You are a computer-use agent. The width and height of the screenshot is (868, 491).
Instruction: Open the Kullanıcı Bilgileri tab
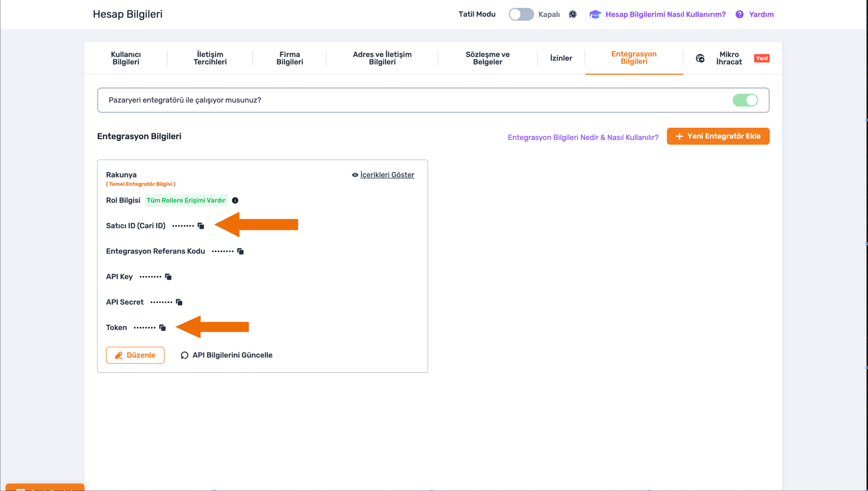coord(126,58)
